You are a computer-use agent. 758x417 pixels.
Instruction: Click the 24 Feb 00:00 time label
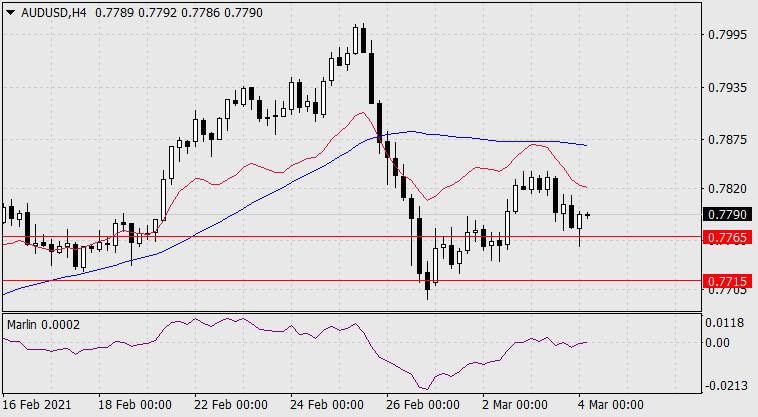click(327, 404)
